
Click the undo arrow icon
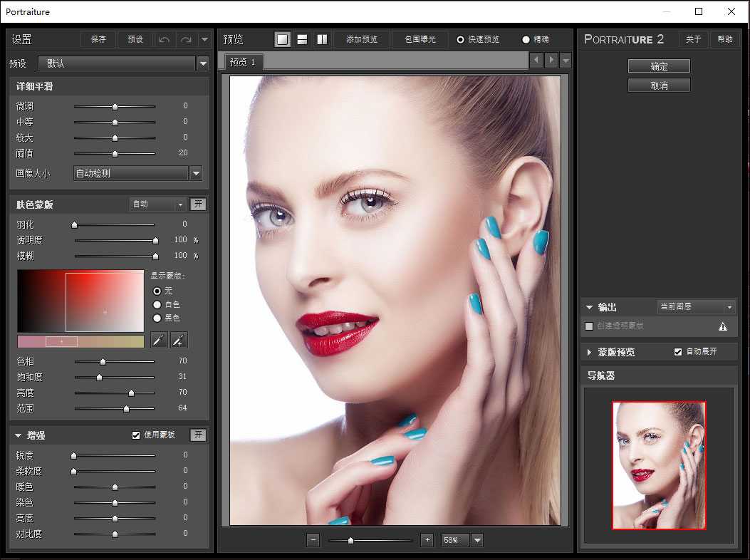tap(165, 39)
